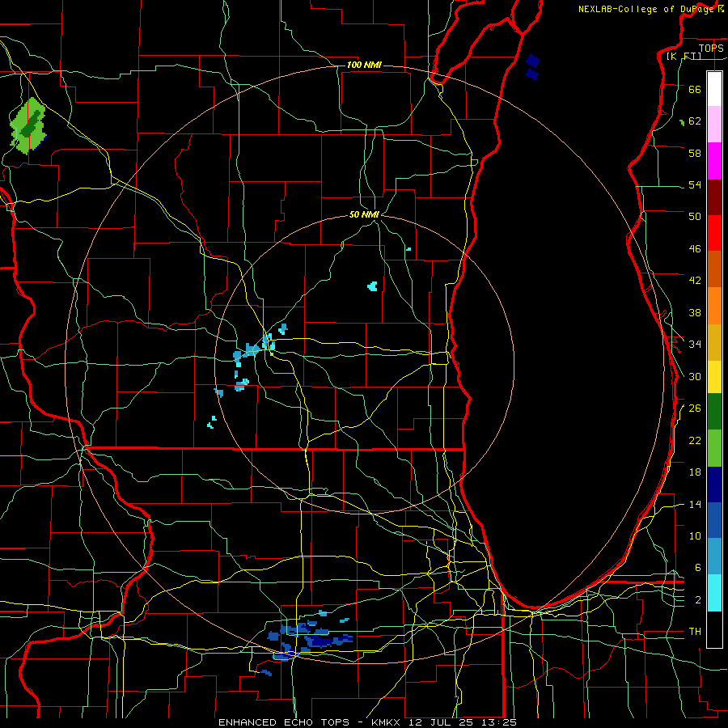
Task: Select the legend value "38"
Action: coord(695,312)
